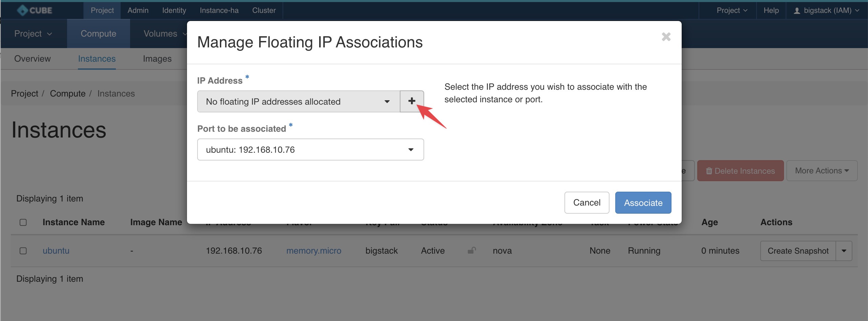The image size is (868, 321).
Task: Open the Project dropdown in top right
Action: 731,10
